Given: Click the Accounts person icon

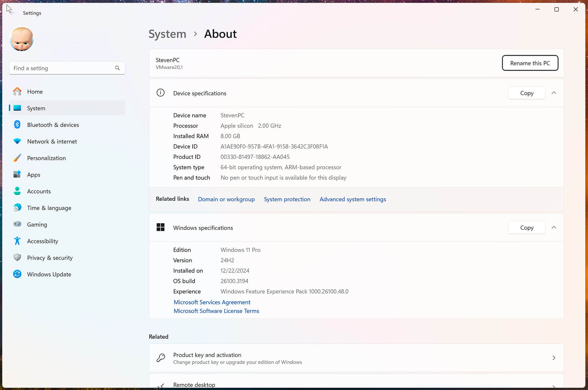Looking at the screenshot, I should tap(17, 191).
